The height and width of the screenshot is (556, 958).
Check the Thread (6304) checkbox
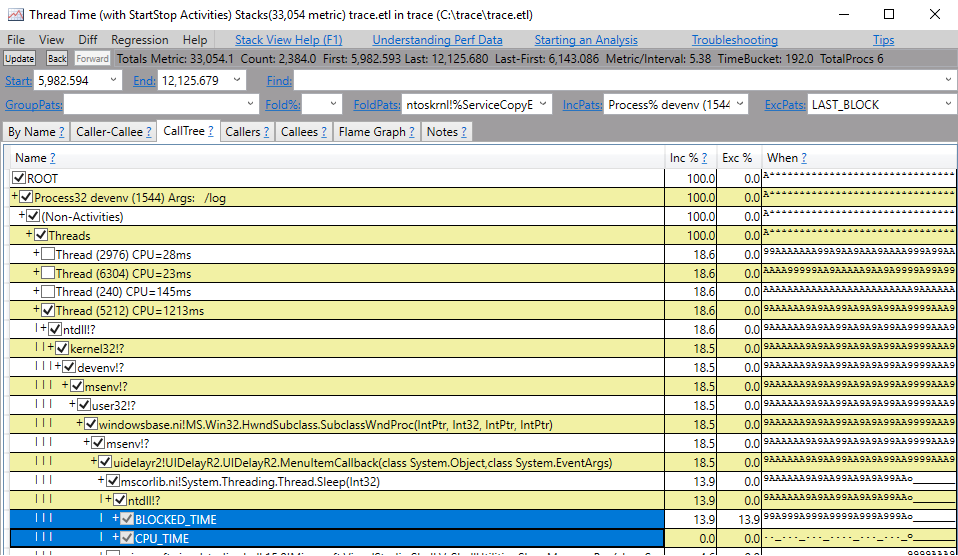(48, 273)
